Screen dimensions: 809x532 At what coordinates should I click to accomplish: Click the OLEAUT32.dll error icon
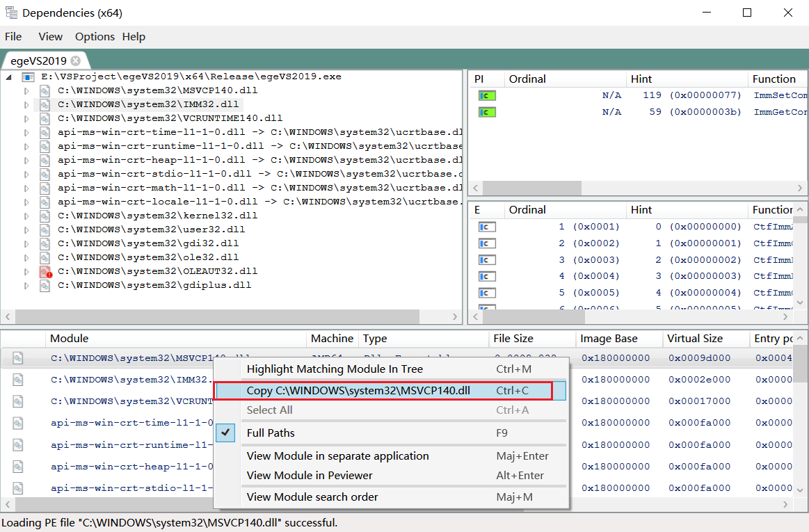pos(45,271)
